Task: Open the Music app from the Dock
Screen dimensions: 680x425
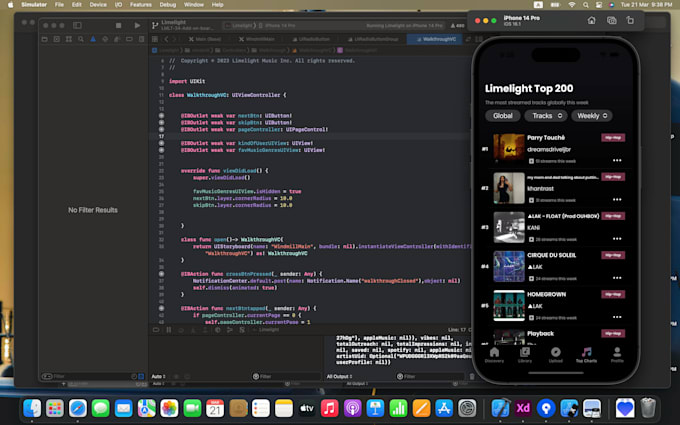Action: [x=330, y=408]
